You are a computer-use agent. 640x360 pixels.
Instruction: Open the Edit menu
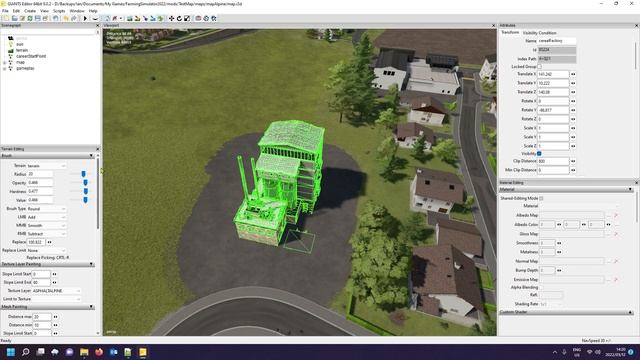click(x=16, y=11)
